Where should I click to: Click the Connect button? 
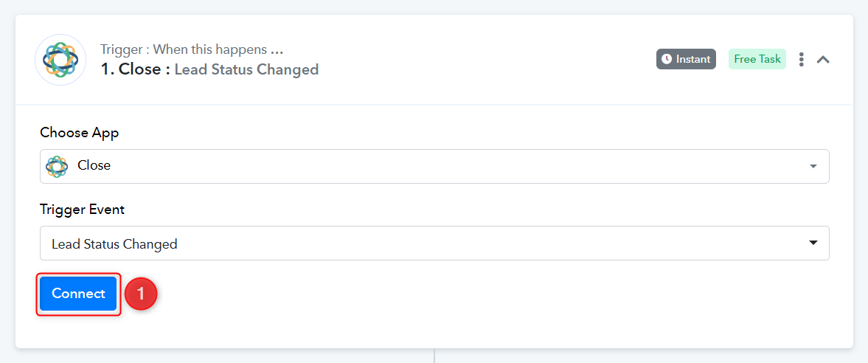(x=78, y=294)
